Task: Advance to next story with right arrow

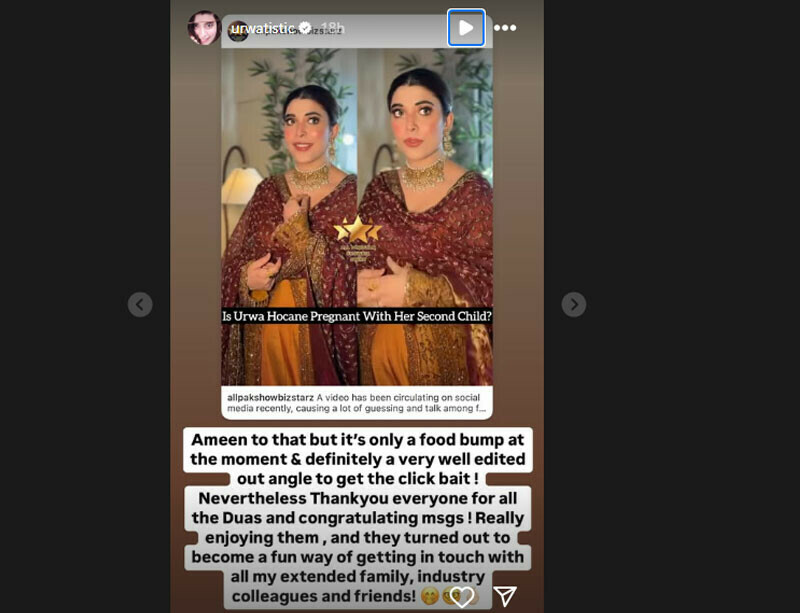Action: (573, 305)
